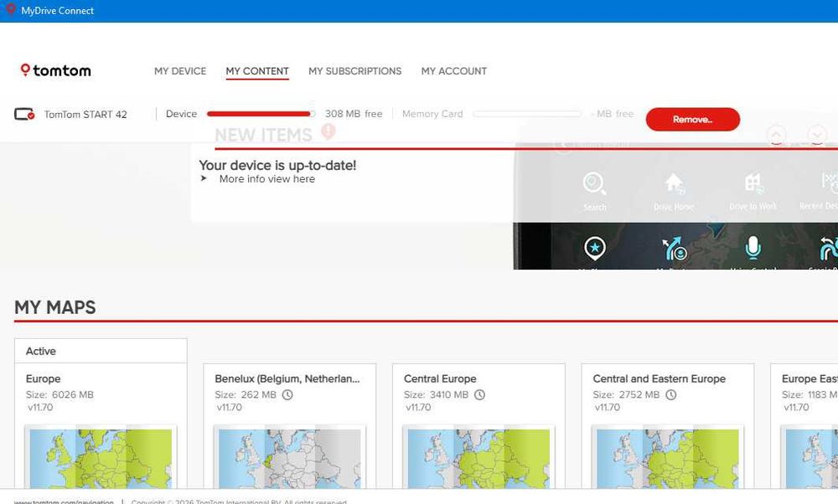Click the Your device is up-to-date! message

277,165
